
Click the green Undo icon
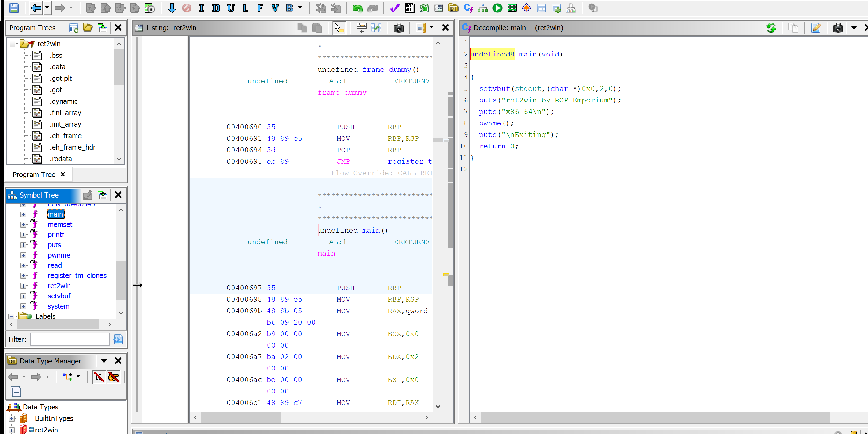point(357,8)
